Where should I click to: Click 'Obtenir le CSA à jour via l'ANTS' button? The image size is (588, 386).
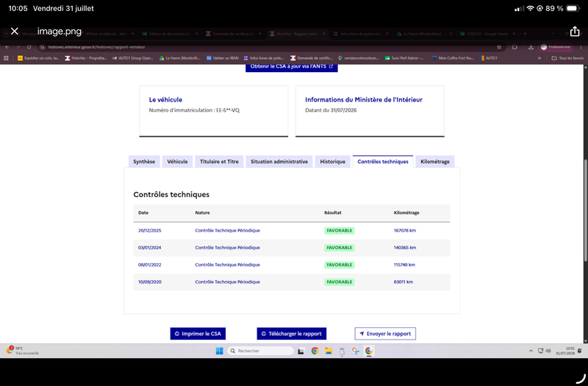coord(291,67)
